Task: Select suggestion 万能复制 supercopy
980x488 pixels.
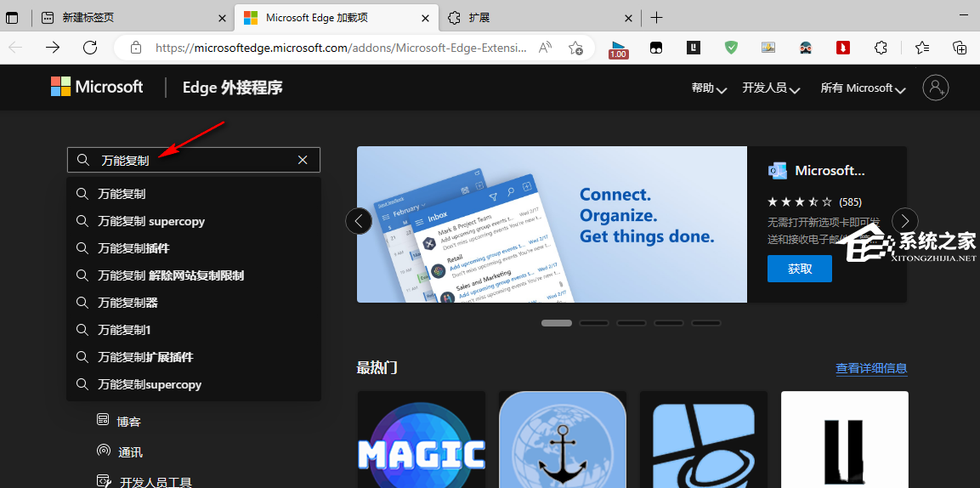Action: [151, 221]
